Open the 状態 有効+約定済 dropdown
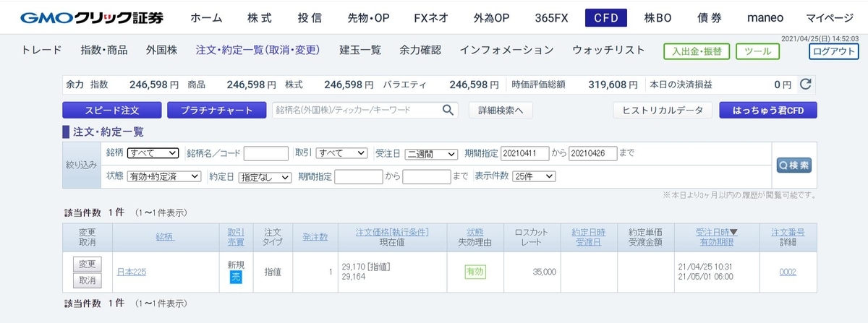 pyautogui.click(x=164, y=176)
